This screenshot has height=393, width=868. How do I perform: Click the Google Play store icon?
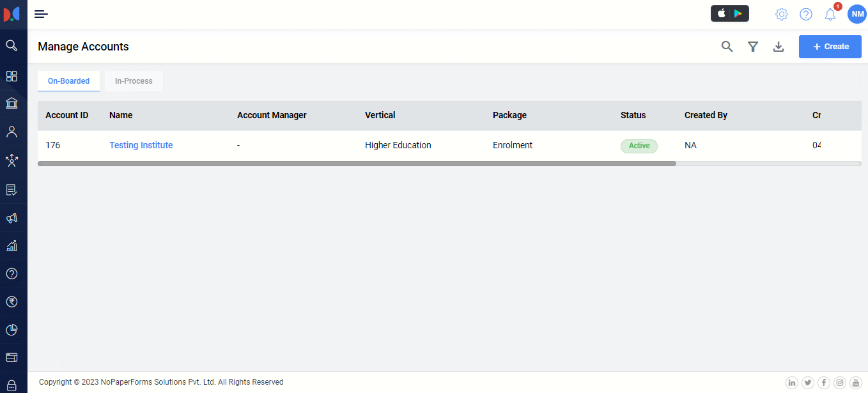(x=738, y=13)
